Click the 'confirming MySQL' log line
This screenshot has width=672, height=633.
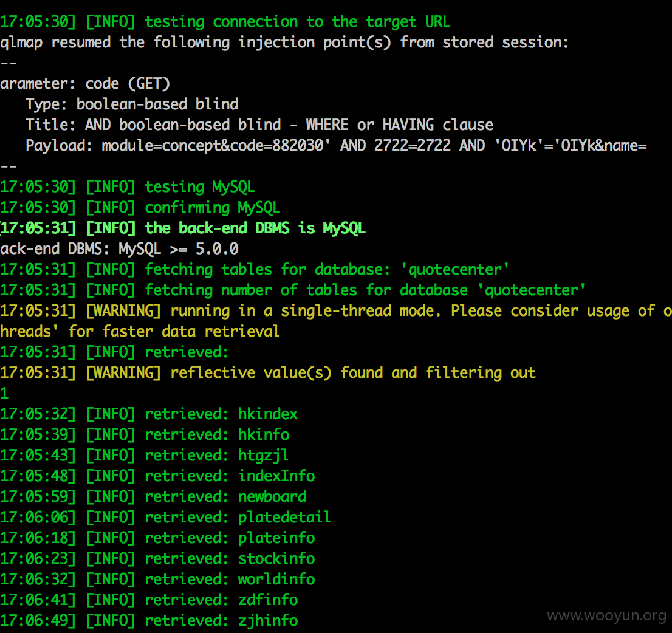[x=140, y=207]
